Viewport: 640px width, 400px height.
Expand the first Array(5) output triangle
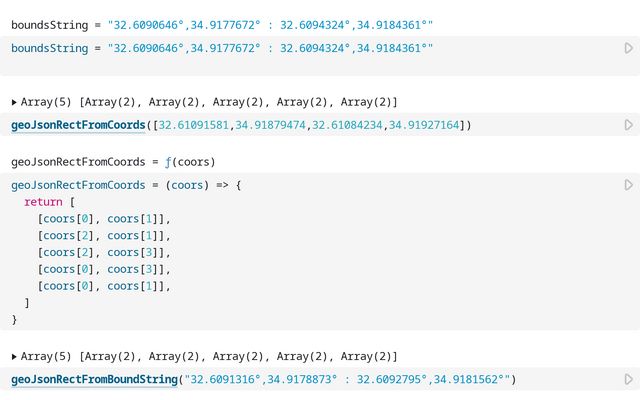click(x=15, y=102)
